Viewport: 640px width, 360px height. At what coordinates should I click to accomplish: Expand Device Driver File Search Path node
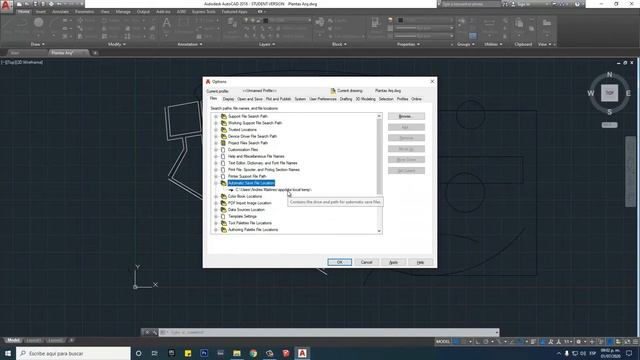click(x=216, y=136)
